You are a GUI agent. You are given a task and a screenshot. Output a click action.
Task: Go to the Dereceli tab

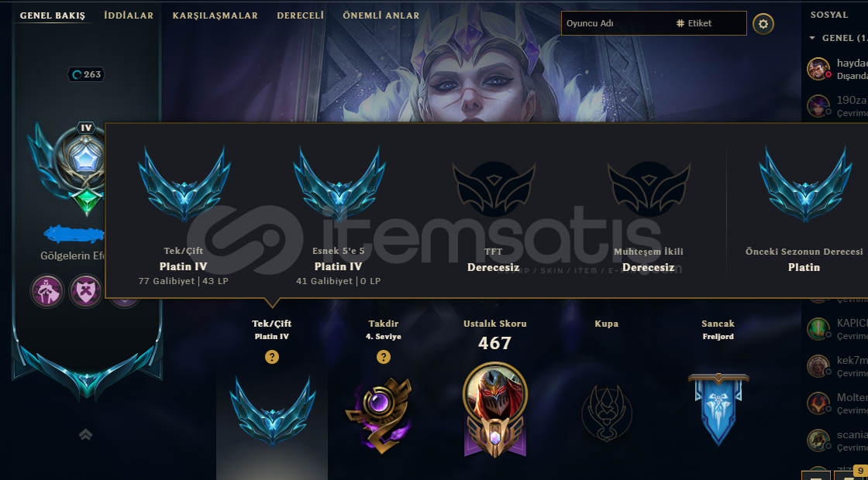pyautogui.click(x=300, y=15)
